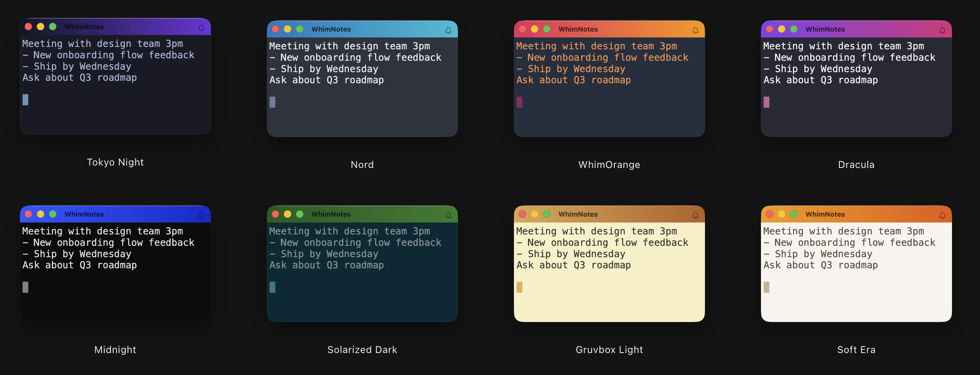This screenshot has width=980, height=375.
Task: Click the WhimNotes title in Gruvbox Light window
Action: point(578,214)
